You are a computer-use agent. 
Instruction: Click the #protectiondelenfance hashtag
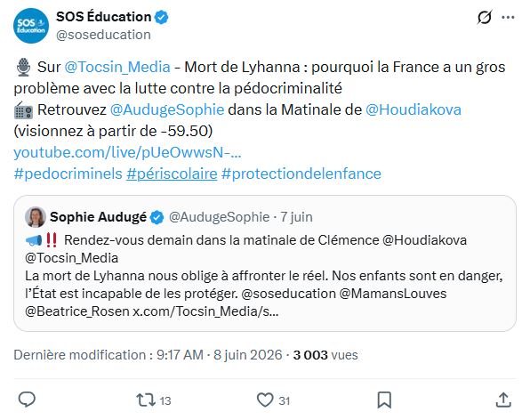click(301, 174)
